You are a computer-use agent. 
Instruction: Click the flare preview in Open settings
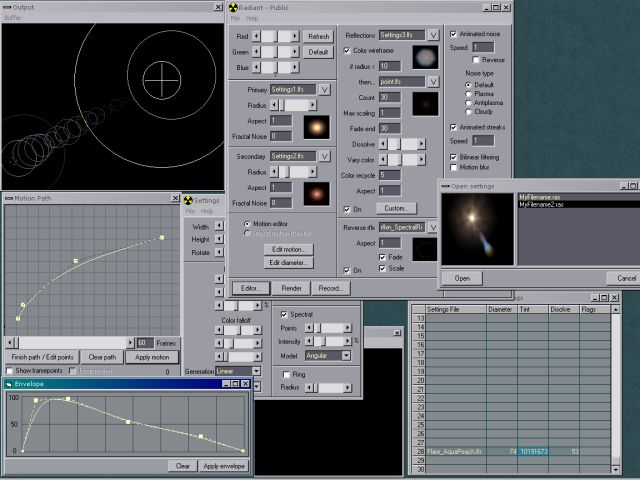476,230
